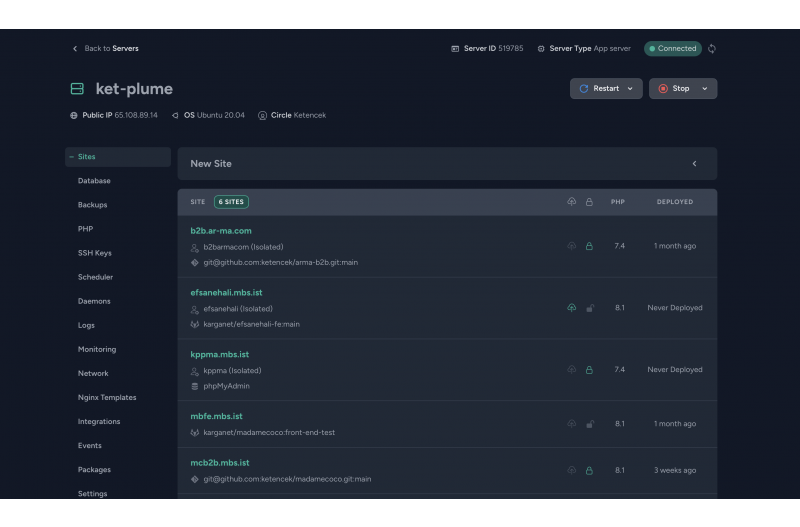Click the quick deploy cloud icon for efsanehali.mbs.ist
The width and height of the screenshot is (800, 527).
click(x=572, y=308)
